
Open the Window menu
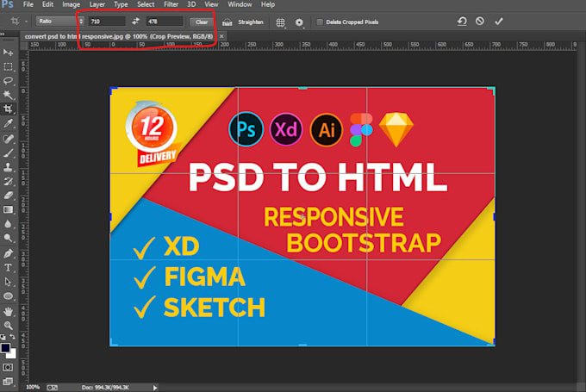(240, 4)
